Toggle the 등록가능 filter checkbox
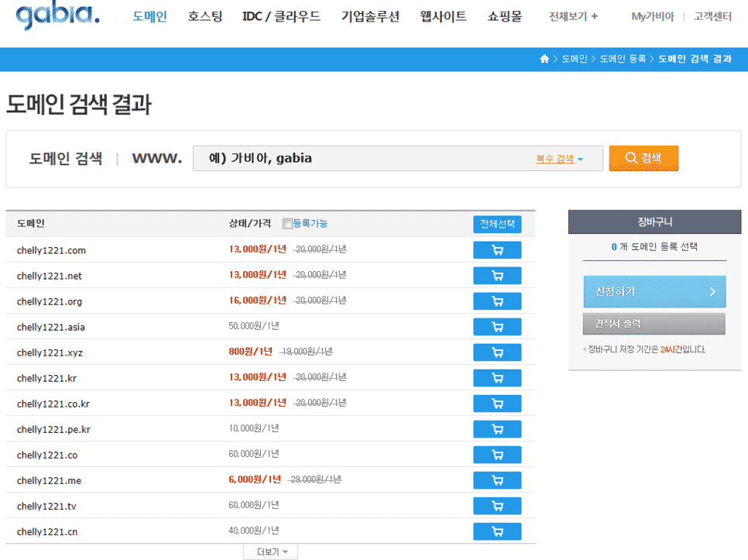This screenshot has width=748, height=560. point(287,224)
